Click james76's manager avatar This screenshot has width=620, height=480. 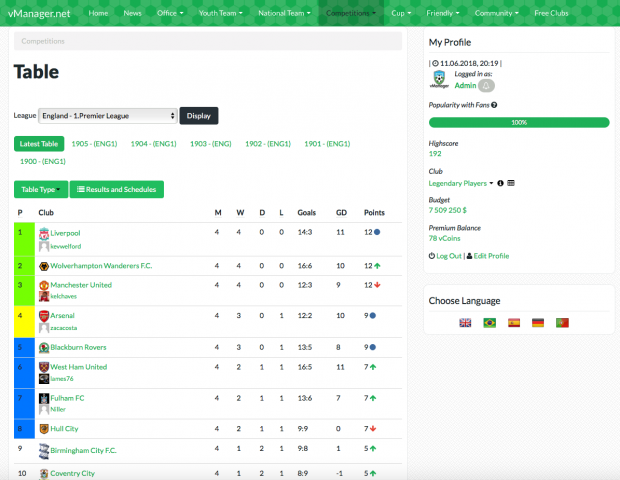[x=44, y=379]
